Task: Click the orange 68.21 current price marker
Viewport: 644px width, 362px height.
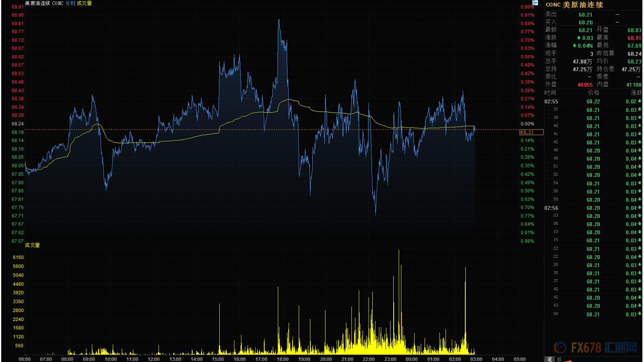Action: point(531,132)
